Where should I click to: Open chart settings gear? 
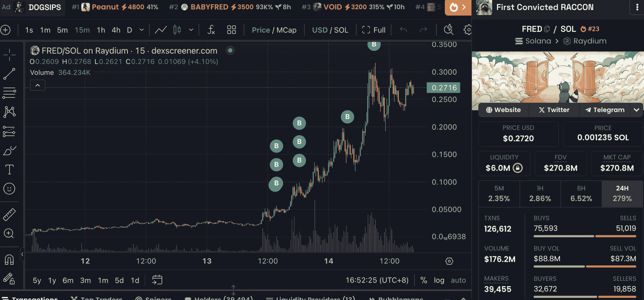(468, 30)
